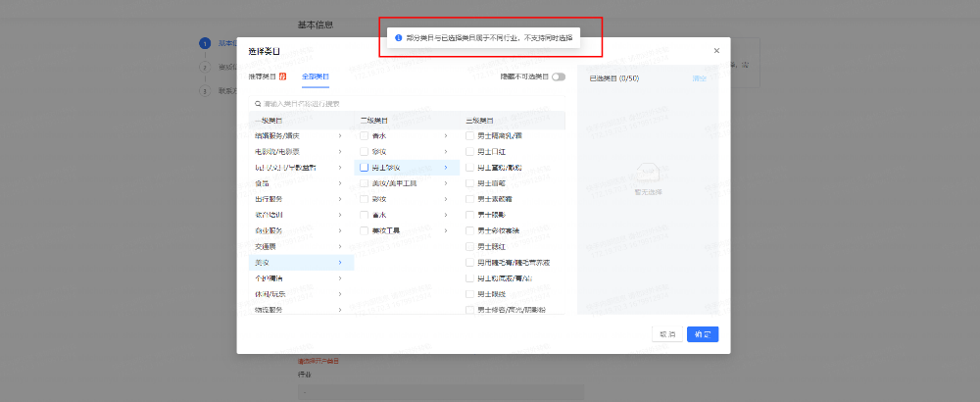Tick the 男士口红 checkbox
980x402 pixels.
470,152
